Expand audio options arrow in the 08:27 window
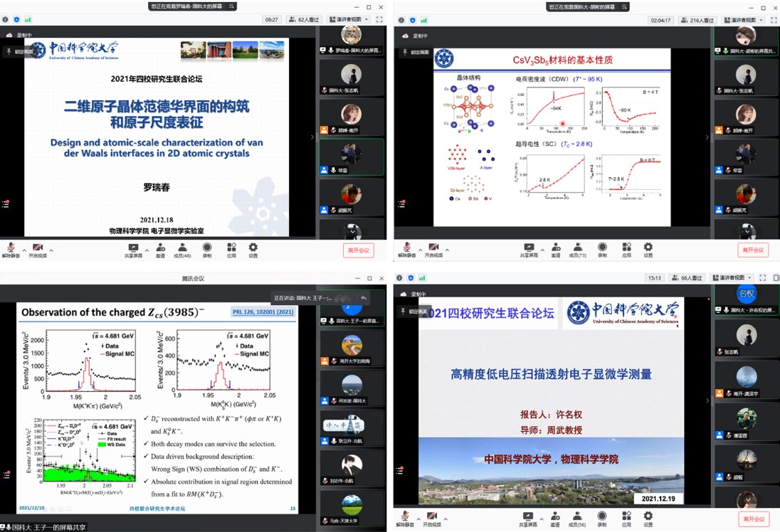 point(23,250)
